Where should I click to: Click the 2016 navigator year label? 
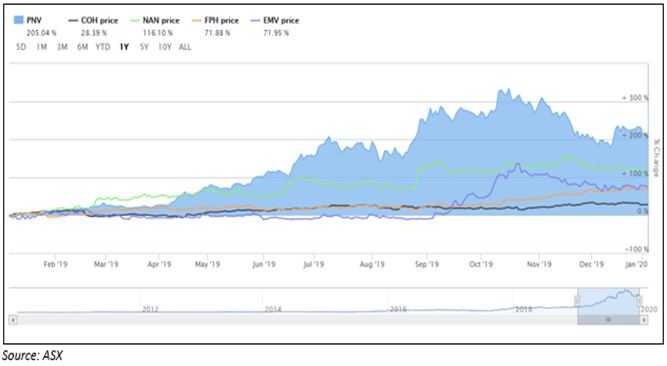point(398,309)
